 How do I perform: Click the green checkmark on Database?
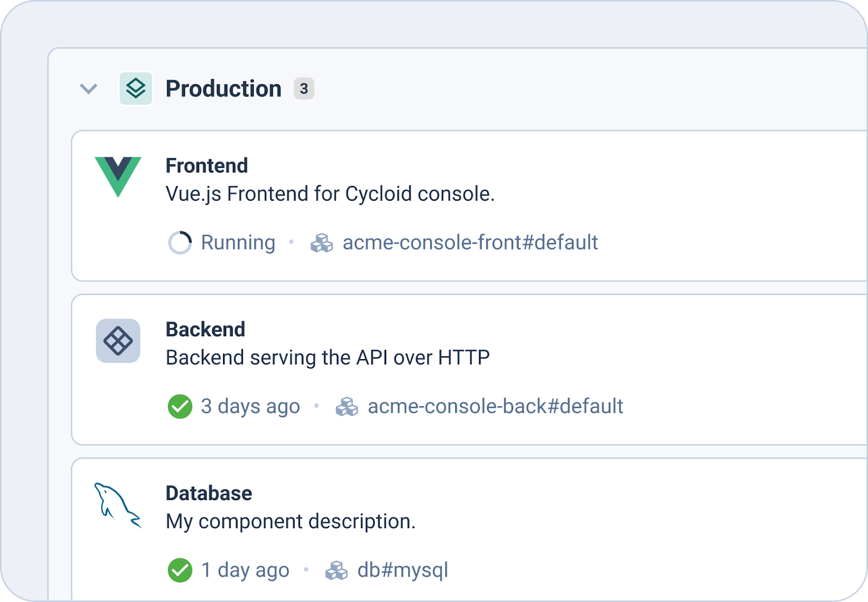(x=180, y=571)
